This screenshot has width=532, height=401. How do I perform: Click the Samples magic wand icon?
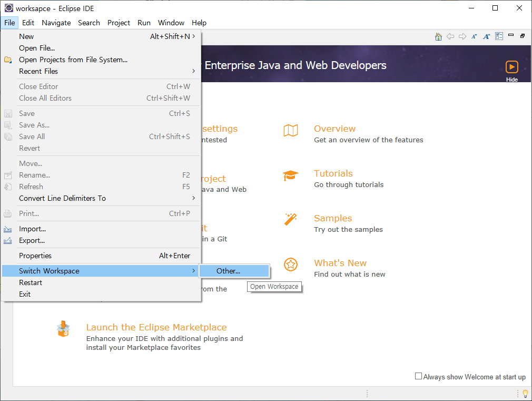pyautogui.click(x=291, y=219)
